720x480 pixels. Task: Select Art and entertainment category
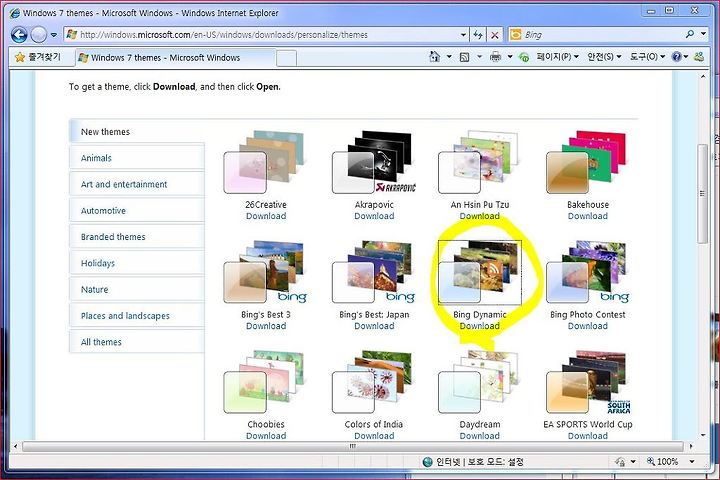click(x=137, y=184)
